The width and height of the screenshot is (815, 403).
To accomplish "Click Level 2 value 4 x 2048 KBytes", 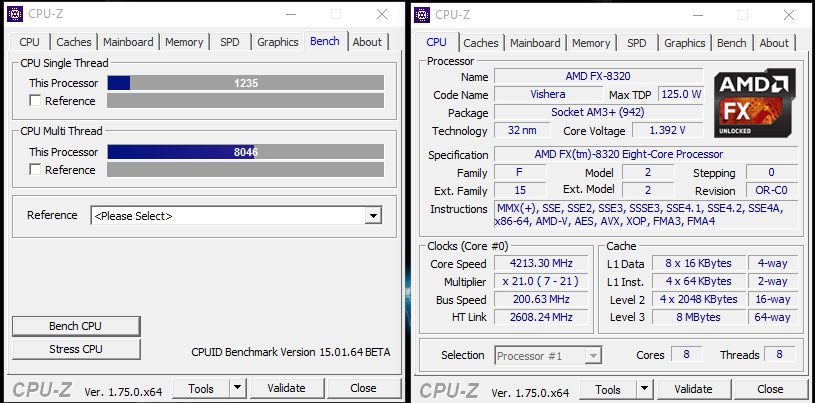I will 699,299.
